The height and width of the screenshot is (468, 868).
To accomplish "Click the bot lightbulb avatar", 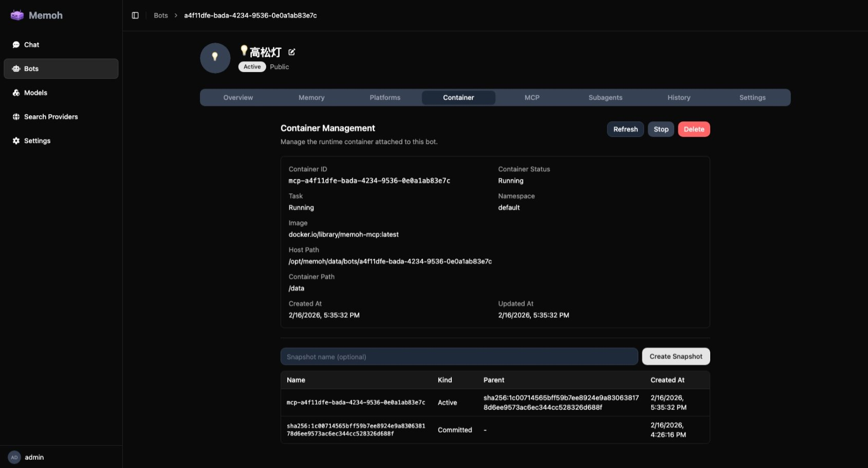I will click(215, 58).
